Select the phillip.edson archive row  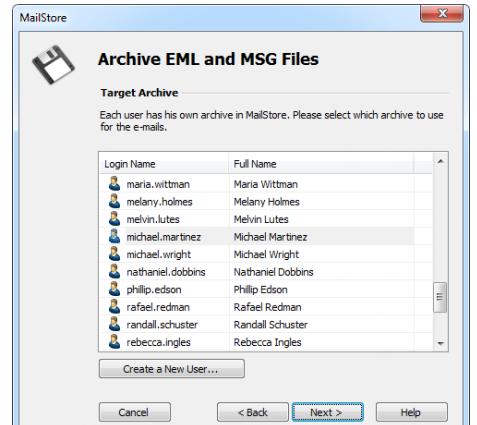click(x=256, y=289)
